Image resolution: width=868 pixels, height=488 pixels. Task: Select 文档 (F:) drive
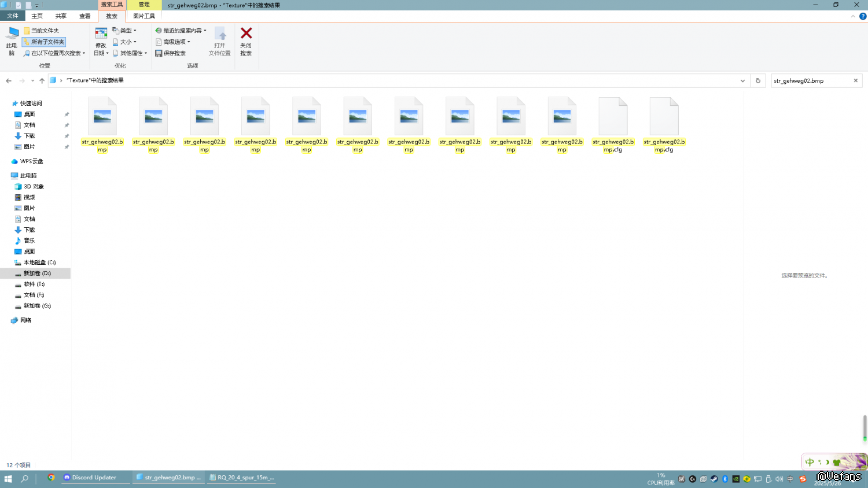pyautogui.click(x=30, y=295)
